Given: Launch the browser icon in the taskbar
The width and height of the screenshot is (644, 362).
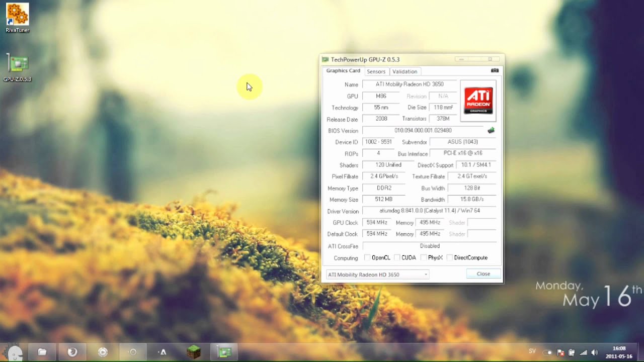Looking at the screenshot, I should [72, 352].
